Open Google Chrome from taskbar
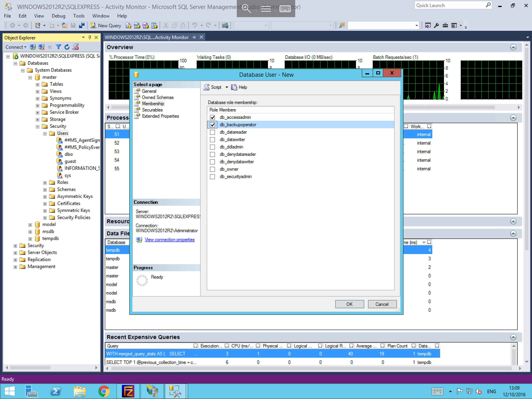The width and height of the screenshot is (532, 399). (x=104, y=391)
